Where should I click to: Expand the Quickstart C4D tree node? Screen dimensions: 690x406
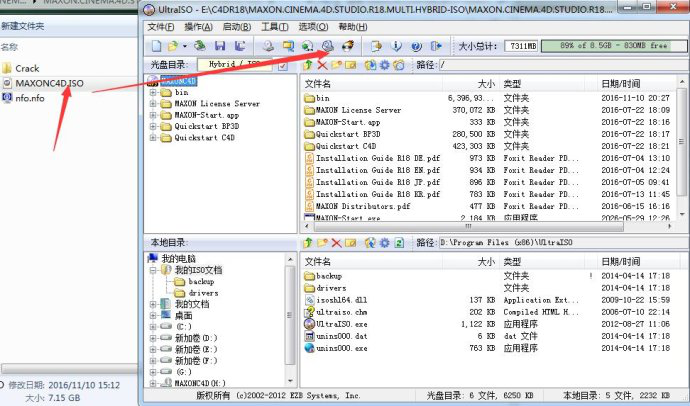point(153,138)
